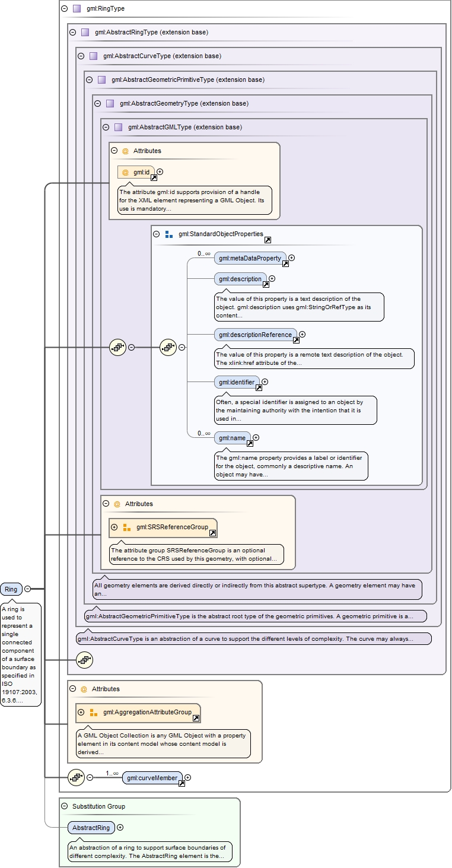This screenshot has height=868, width=452.
Task: Collapse the gml:RingType box
Action: point(64,9)
